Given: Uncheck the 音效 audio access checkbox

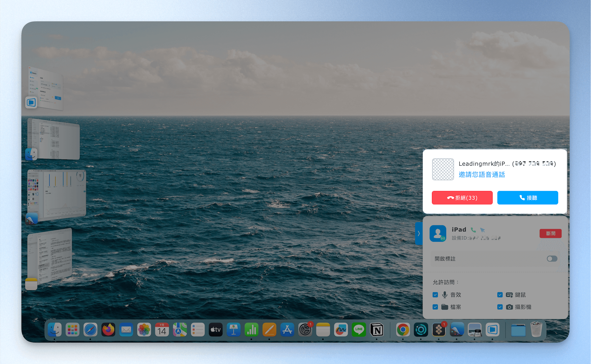Looking at the screenshot, I should 435,295.
